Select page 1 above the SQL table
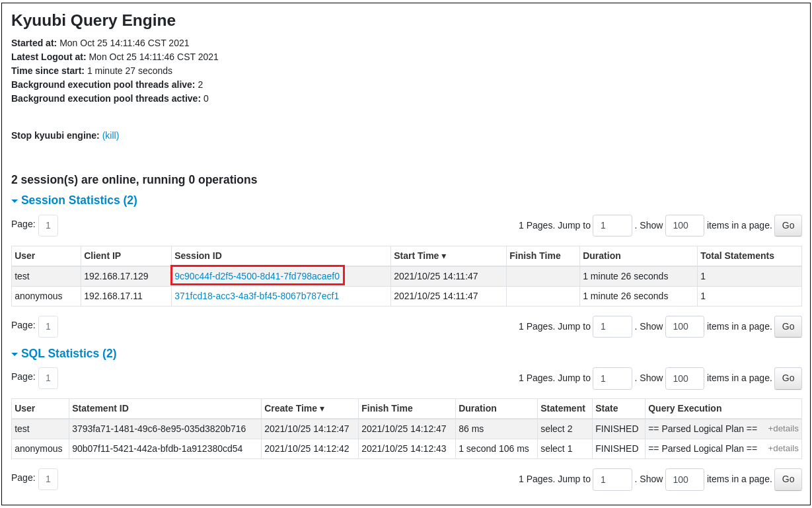 click(x=48, y=378)
